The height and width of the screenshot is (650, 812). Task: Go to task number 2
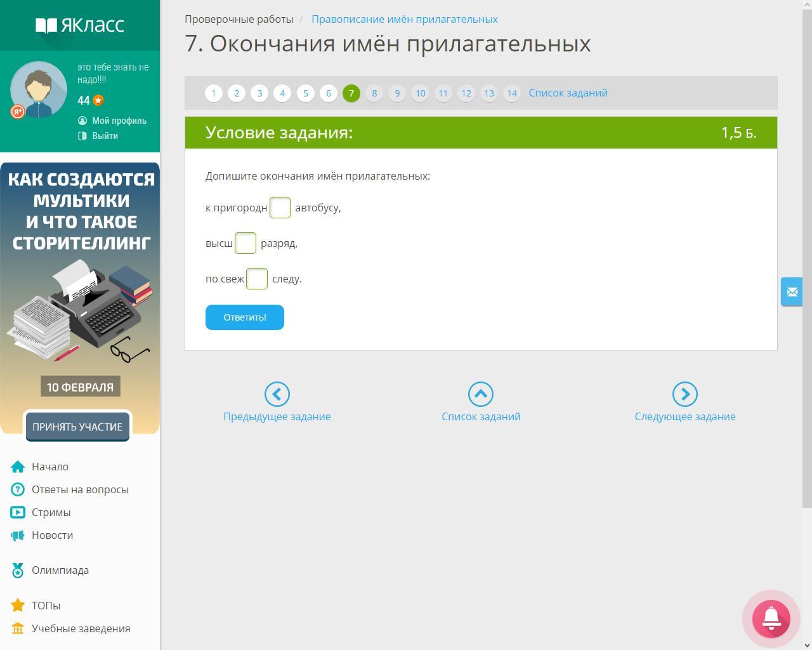237,93
